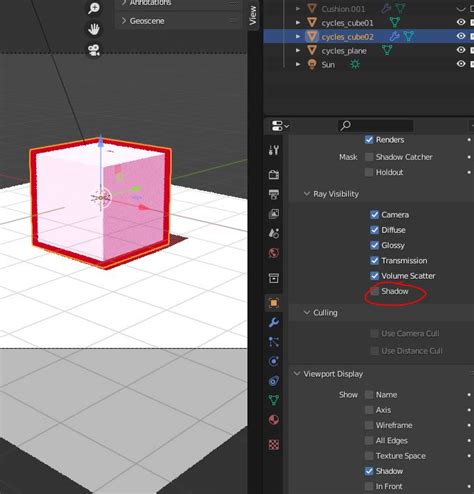Image resolution: width=474 pixels, height=494 pixels.
Task: Open the View Layer properties tab
Action: [274, 214]
